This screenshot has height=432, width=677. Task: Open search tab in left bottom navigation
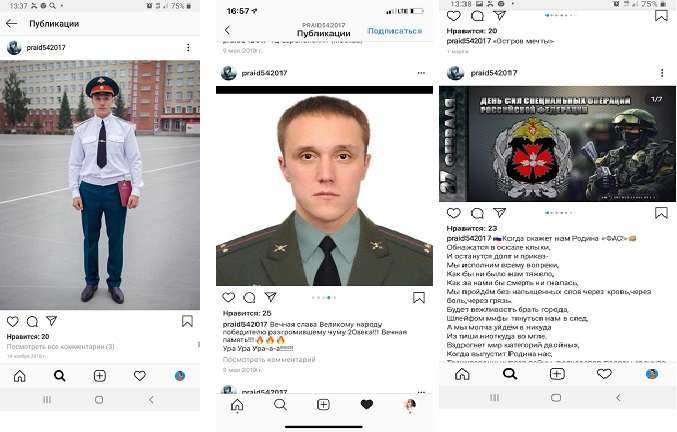pyautogui.click(x=60, y=376)
